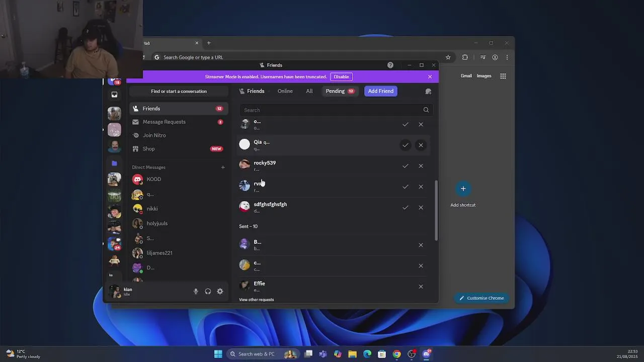Disable Streamer Mode
The image size is (644, 362).
341,77
